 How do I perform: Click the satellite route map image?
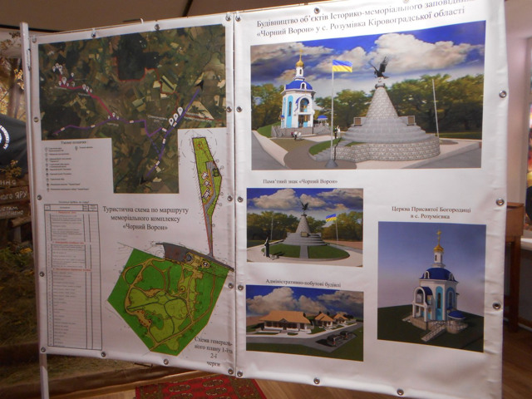tap(133, 91)
